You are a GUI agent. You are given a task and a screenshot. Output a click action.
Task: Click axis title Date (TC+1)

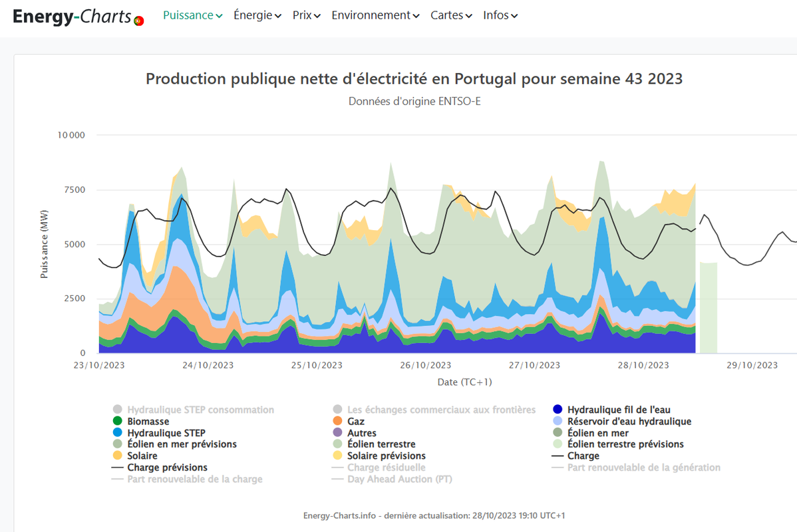464,382
